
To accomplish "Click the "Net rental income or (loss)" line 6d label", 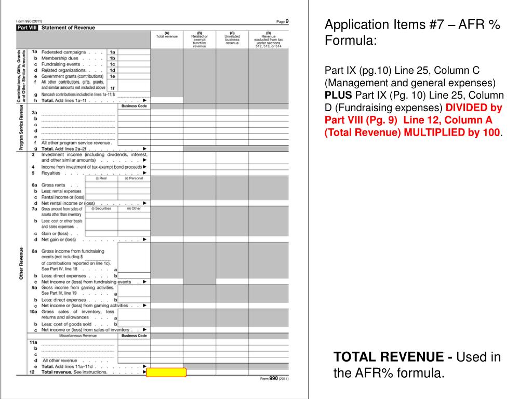I will 68,203.
